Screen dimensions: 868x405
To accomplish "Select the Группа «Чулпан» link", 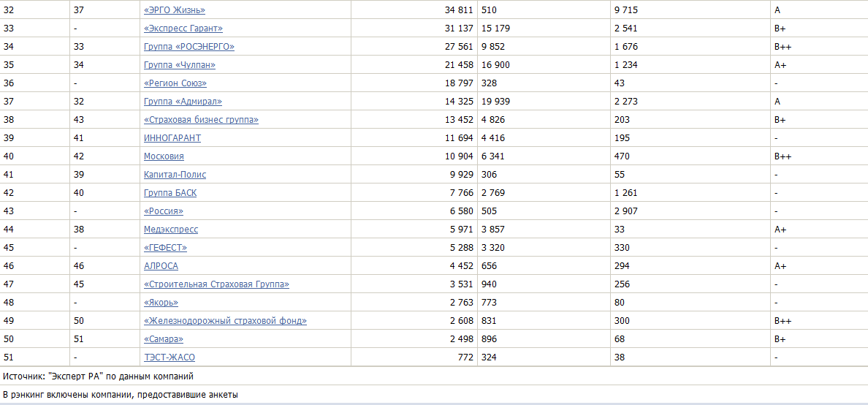I will (x=179, y=65).
